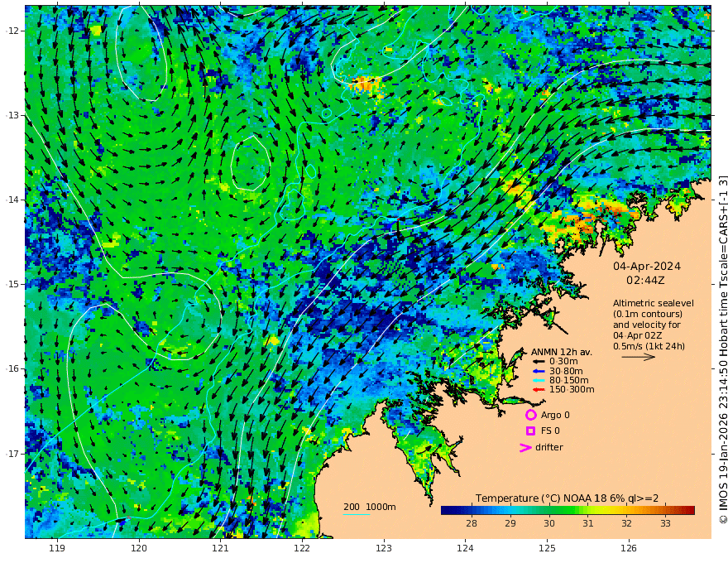The height and width of the screenshot is (563, 728).
Task: Click the colorbar tick label 31
Action: click(x=588, y=523)
